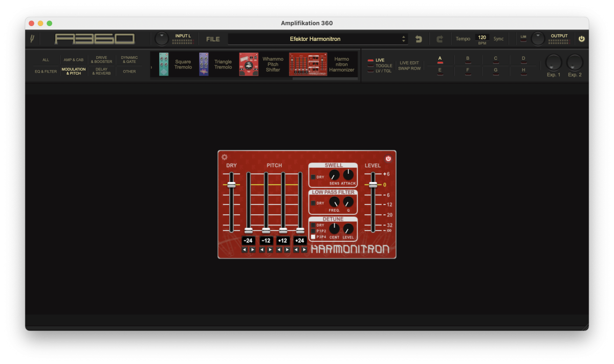Click the Low Pass Filter Q knob
The width and height of the screenshot is (614, 364).
[x=348, y=202]
